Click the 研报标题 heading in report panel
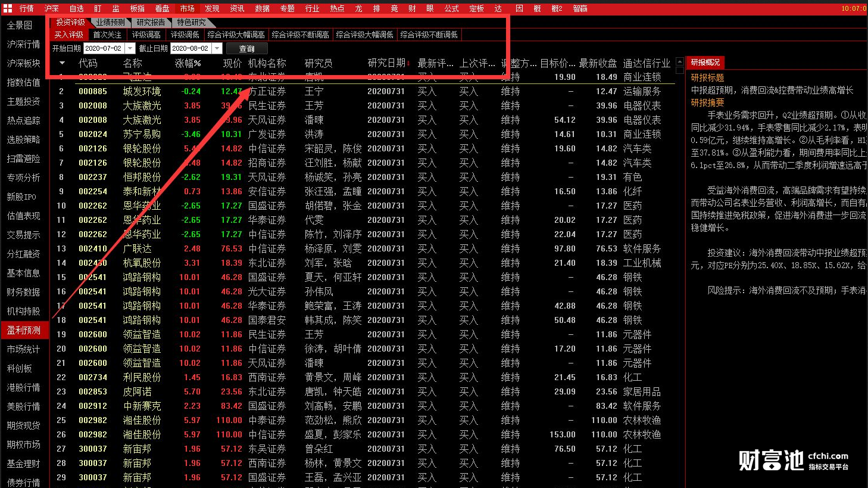868x488 pixels. (x=707, y=77)
